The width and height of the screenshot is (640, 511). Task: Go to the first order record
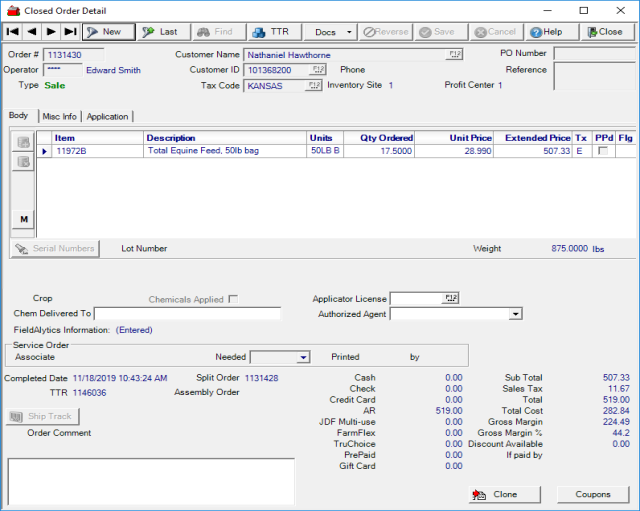coord(13,32)
